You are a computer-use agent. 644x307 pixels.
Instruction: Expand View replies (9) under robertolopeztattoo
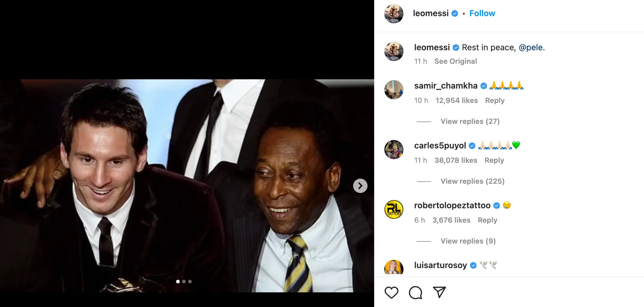(468, 241)
